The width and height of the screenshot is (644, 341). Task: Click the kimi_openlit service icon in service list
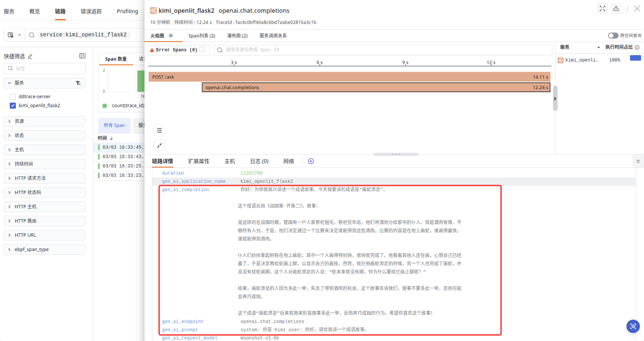point(561,60)
